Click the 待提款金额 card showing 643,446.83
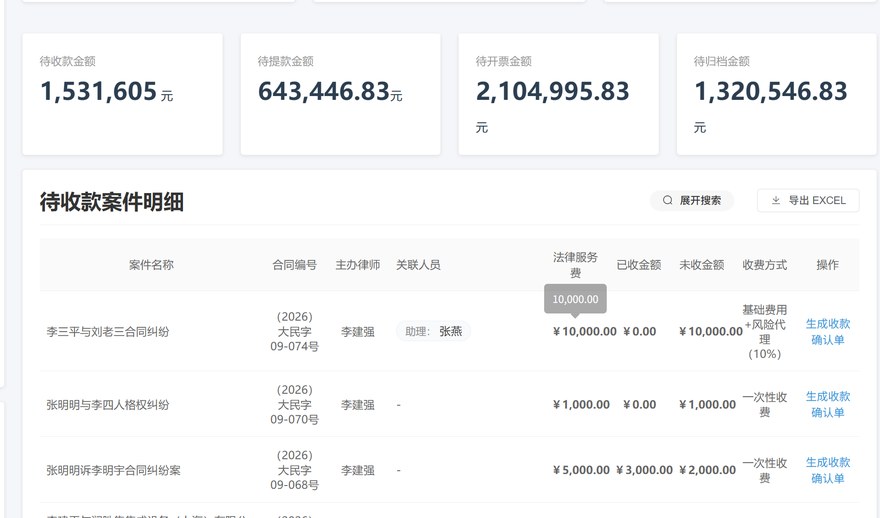Viewport: 880px width, 518px height. point(340,94)
